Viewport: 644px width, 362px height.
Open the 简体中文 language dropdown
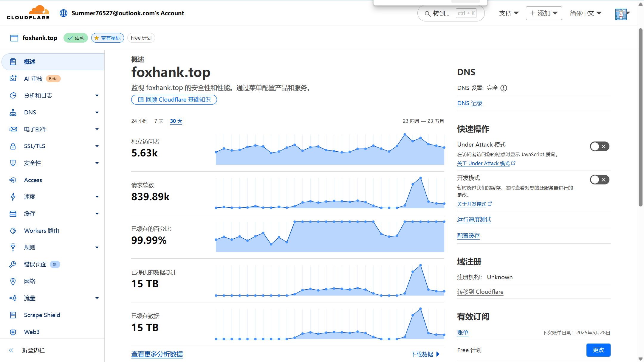click(586, 13)
